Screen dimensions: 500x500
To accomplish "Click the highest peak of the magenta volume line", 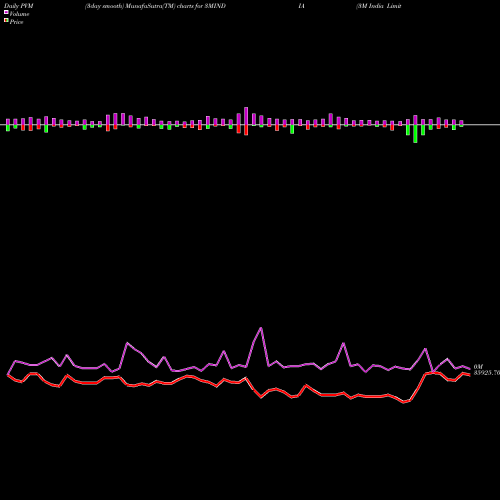I will click(x=261, y=328).
